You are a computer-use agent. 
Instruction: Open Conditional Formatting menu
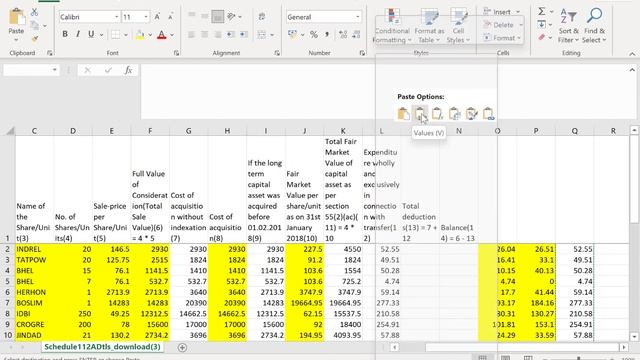[391, 25]
